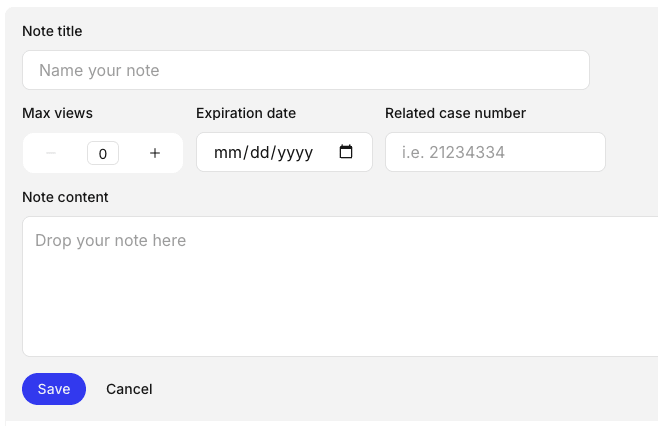Click the 'Related case number' label
This screenshot has width=658, height=426.
455,113
